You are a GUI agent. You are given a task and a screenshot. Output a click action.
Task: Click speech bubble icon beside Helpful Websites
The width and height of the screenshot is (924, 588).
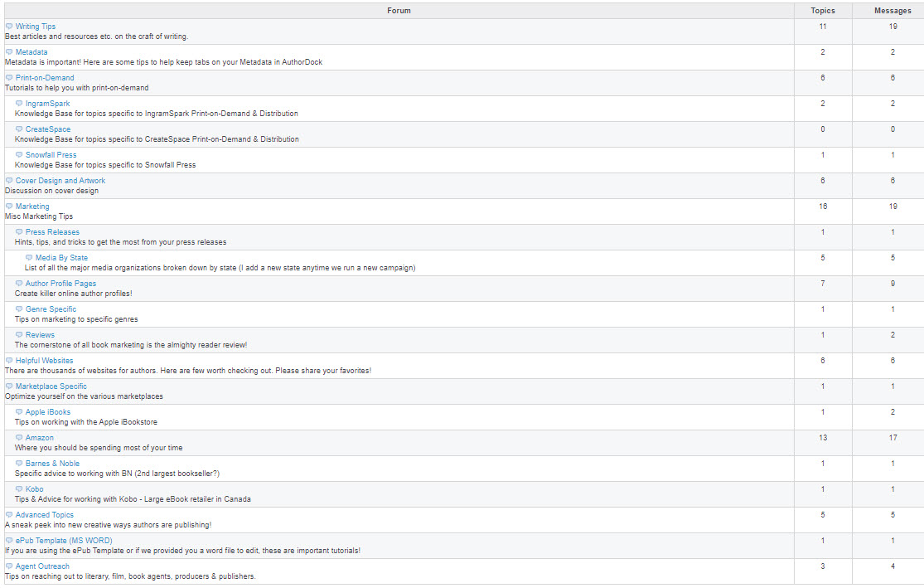click(x=9, y=361)
